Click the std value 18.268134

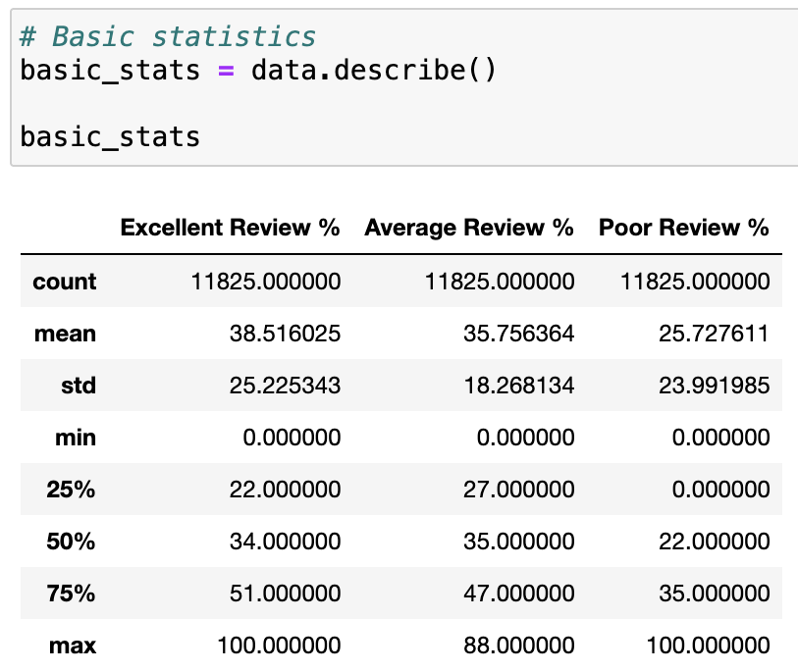519,386
